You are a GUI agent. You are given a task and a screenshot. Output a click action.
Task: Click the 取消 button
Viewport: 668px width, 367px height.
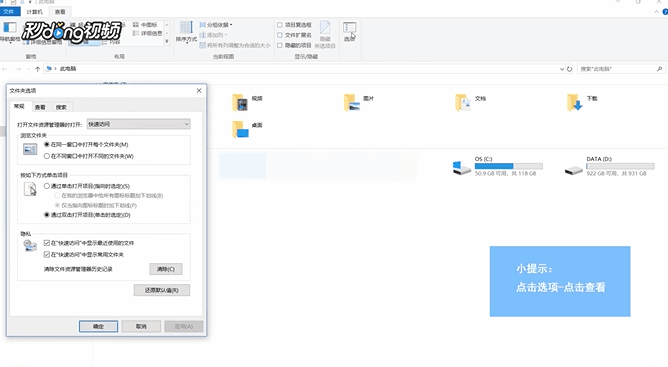tap(141, 327)
